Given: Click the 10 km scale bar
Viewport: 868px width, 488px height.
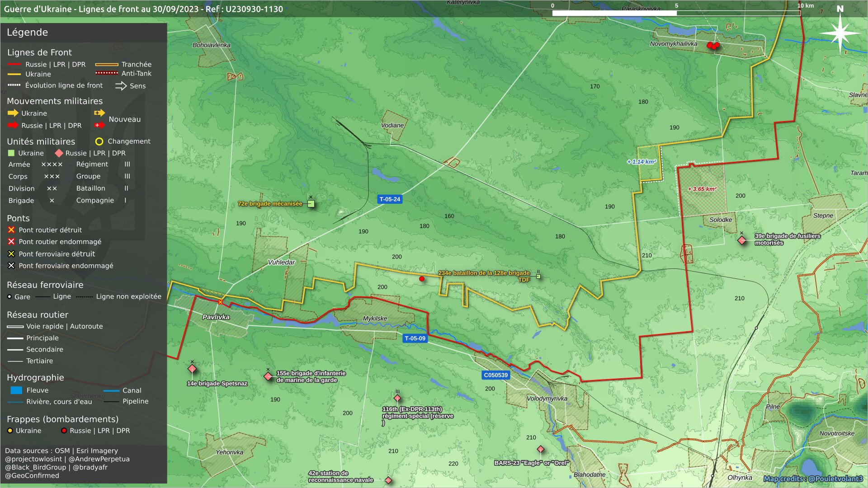Looking at the screenshot, I should click(x=676, y=13).
